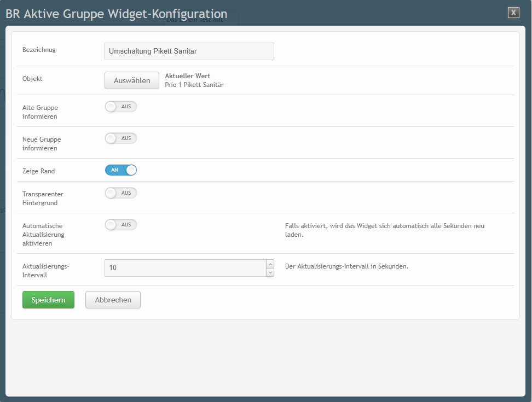Save settings with the Speichern button

(x=48, y=300)
